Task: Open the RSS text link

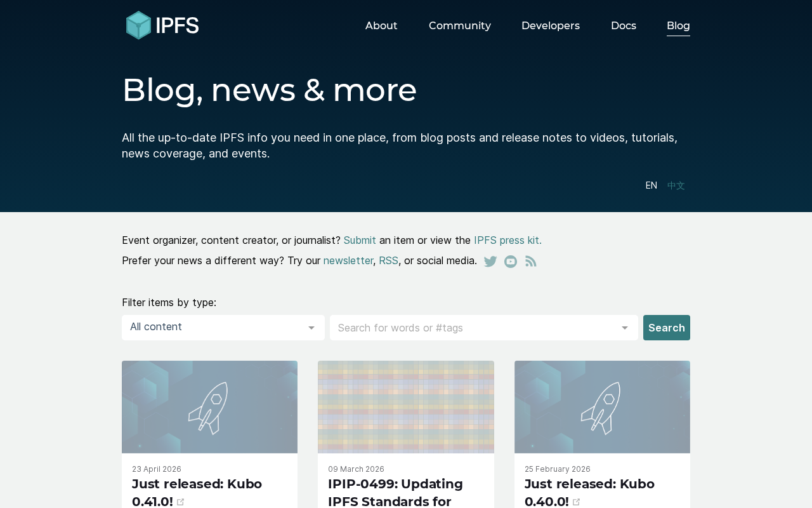Action: coord(388,260)
